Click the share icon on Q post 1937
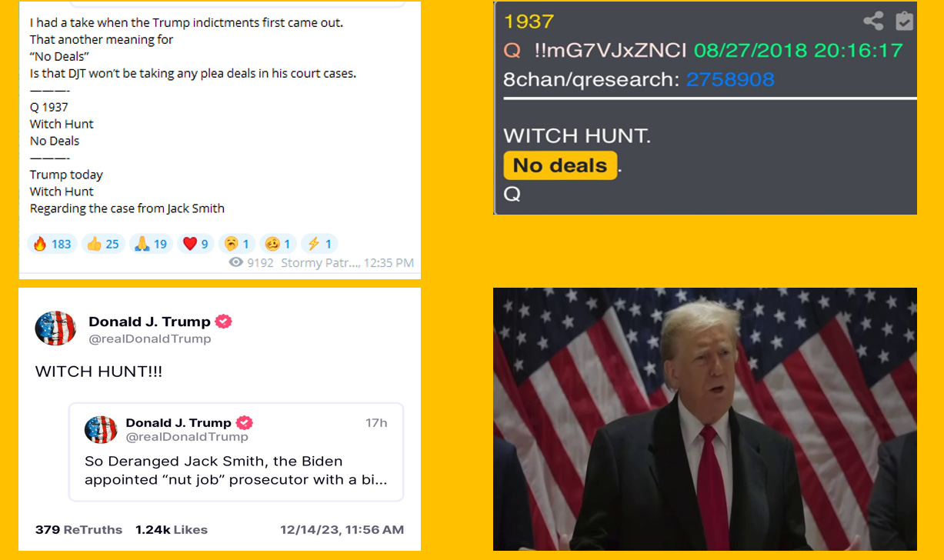 873,21
